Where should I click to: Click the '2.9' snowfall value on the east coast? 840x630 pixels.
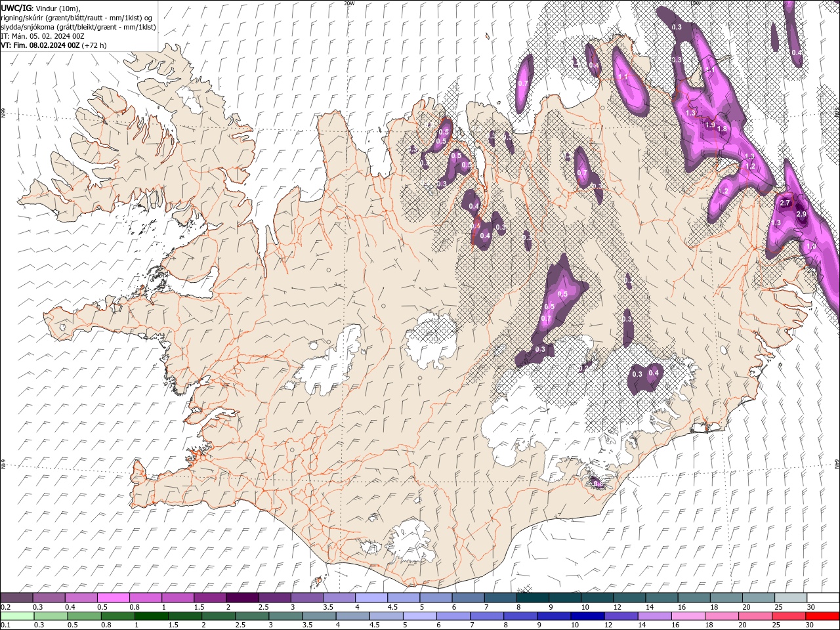801,215
